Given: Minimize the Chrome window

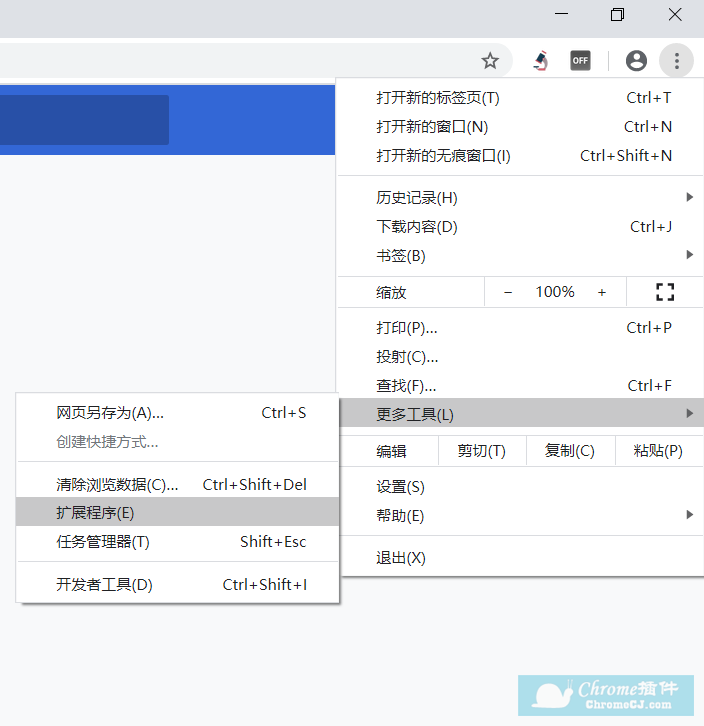Looking at the screenshot, I should 561,14.
